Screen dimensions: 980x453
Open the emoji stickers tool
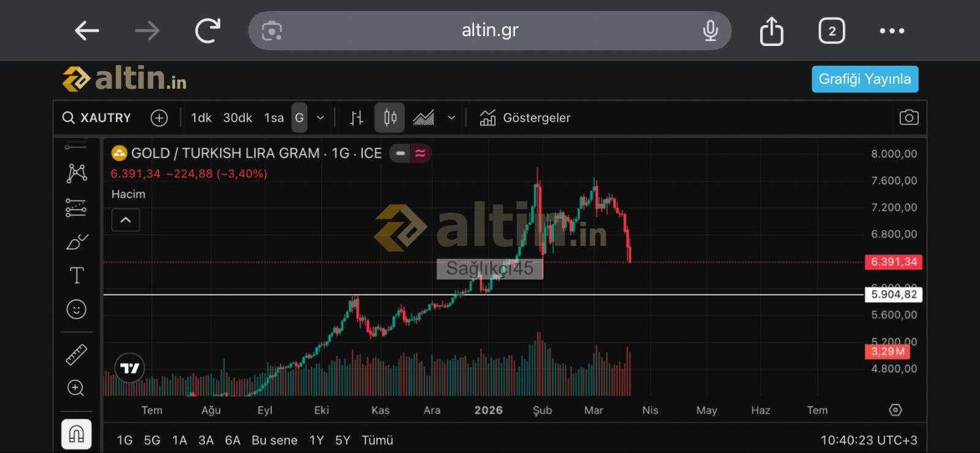(x=77, y=310)
